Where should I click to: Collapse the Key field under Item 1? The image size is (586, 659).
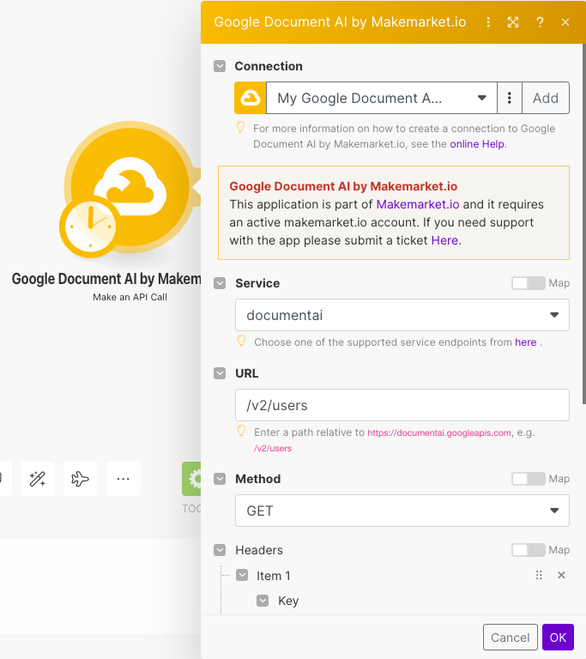point(263,601)
